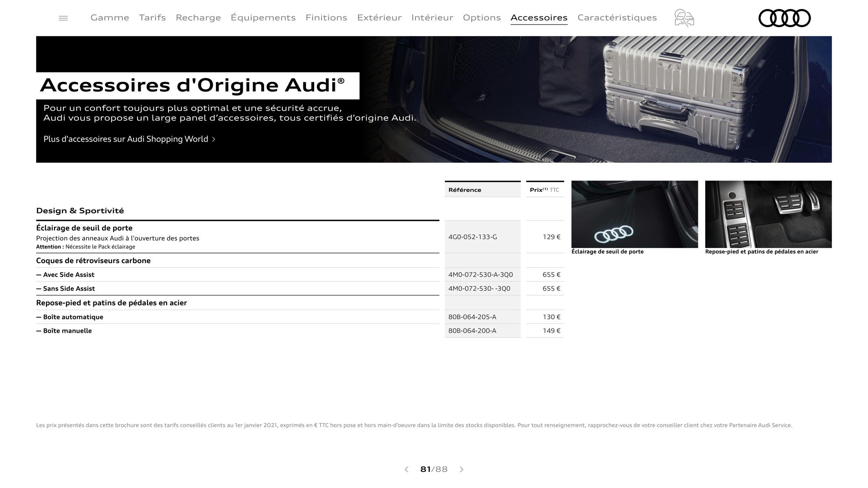Open the Intérieur tab
868x488 pixels.
[x=432, y=17]
